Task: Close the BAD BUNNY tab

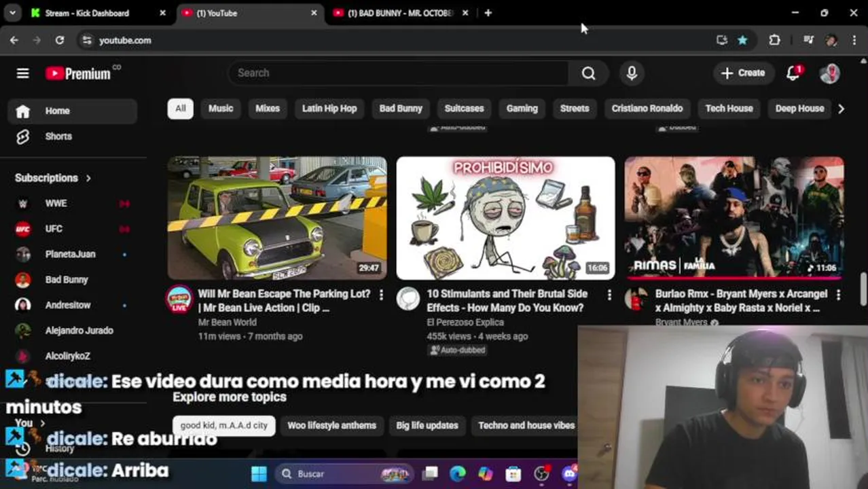Action: (465, 13)
